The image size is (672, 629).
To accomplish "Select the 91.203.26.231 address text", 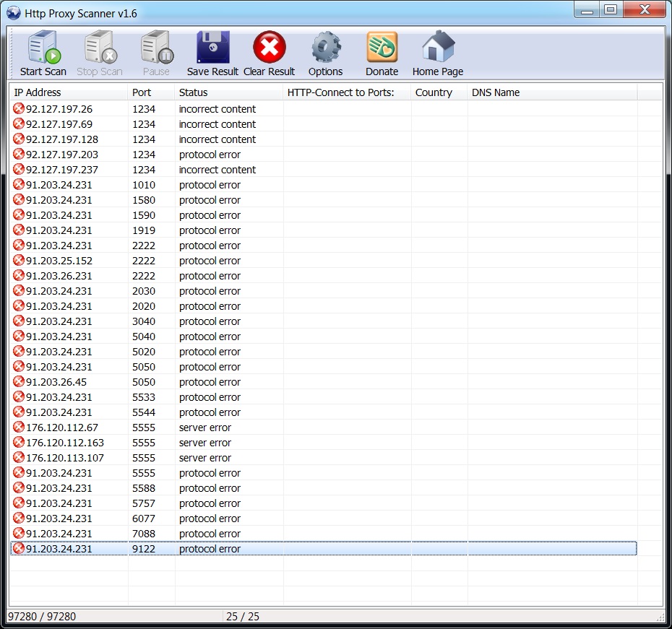I will pos(59,276).
